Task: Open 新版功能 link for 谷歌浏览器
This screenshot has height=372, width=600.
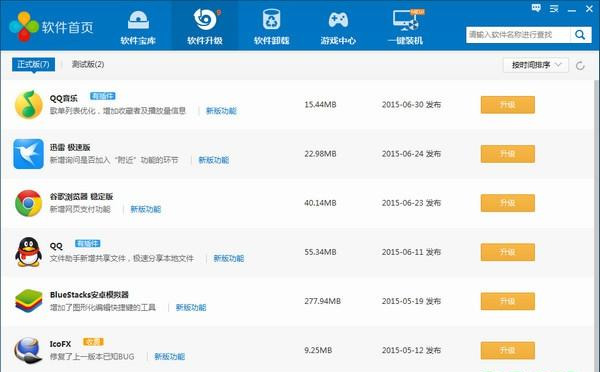Action: [x=145, y=209]
